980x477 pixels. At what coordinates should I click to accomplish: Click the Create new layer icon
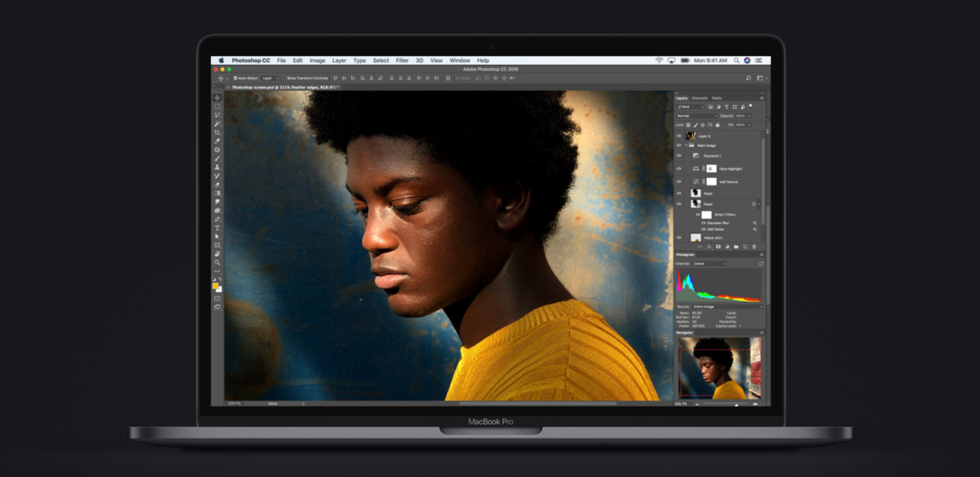point(745,247)
